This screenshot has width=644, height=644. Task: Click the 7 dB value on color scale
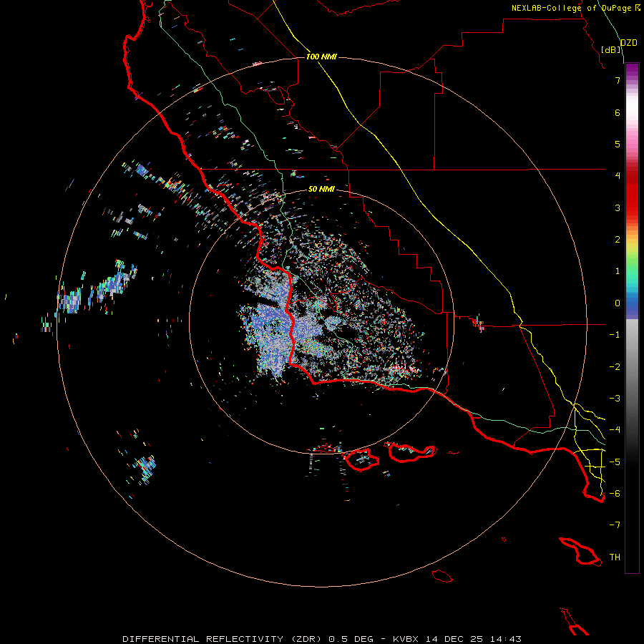coord(618,80)
